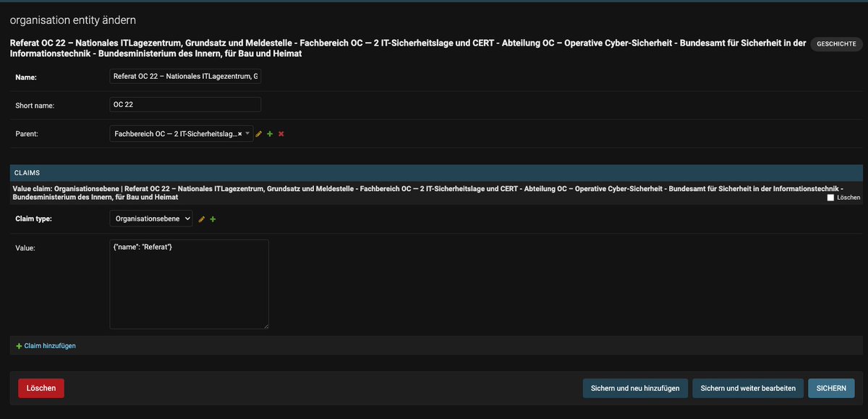Open the Claim type Organisationsebene dropdown
868x419 pixels.
(x=151, y=219)
